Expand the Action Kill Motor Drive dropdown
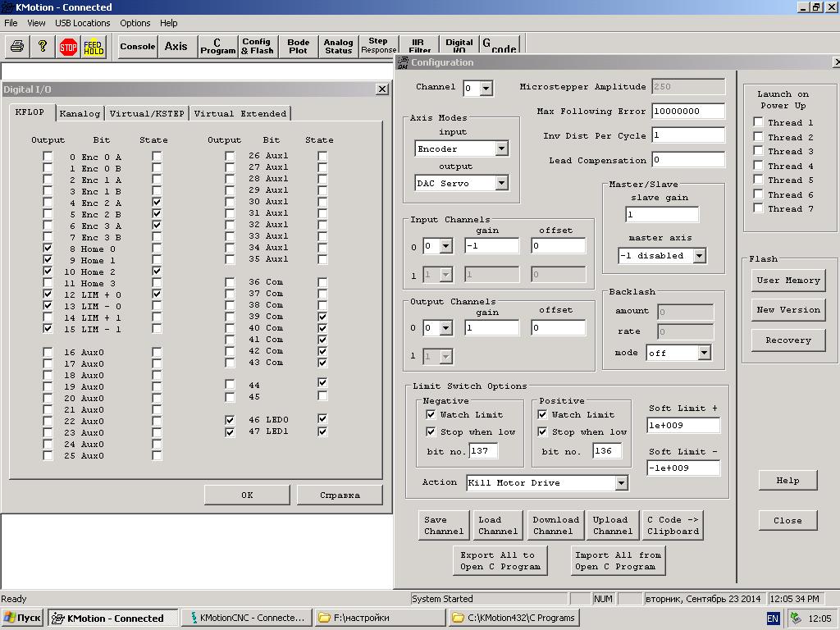The width and height of the screenshot is (840, 630). pyautogui.click(x=621, y=483)
